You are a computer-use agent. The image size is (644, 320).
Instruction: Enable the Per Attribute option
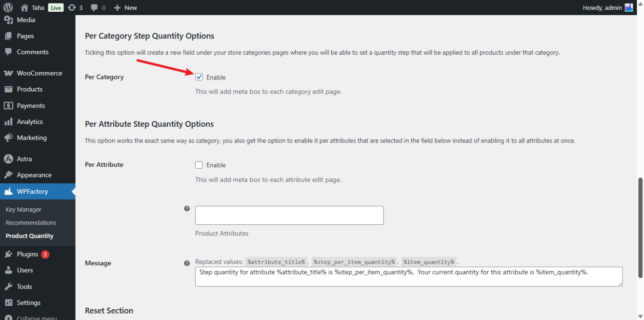tap(199, 165)
